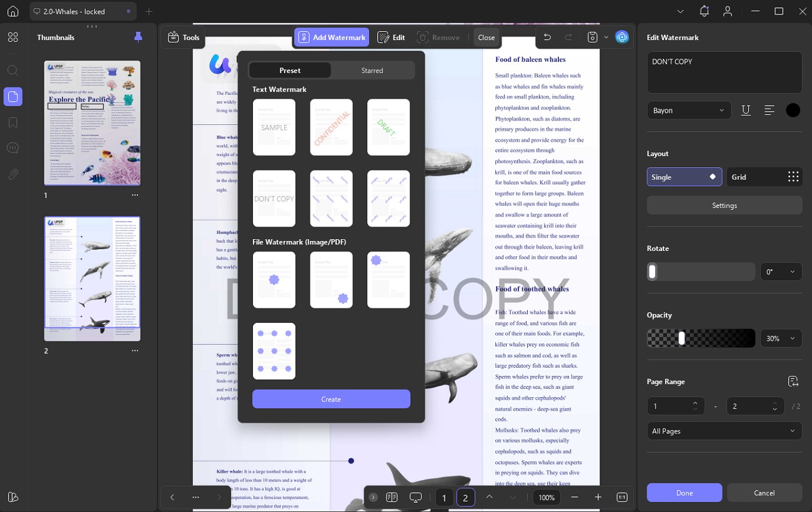
Task: Redo the last undone action
Action: click(x=568, y=37)
